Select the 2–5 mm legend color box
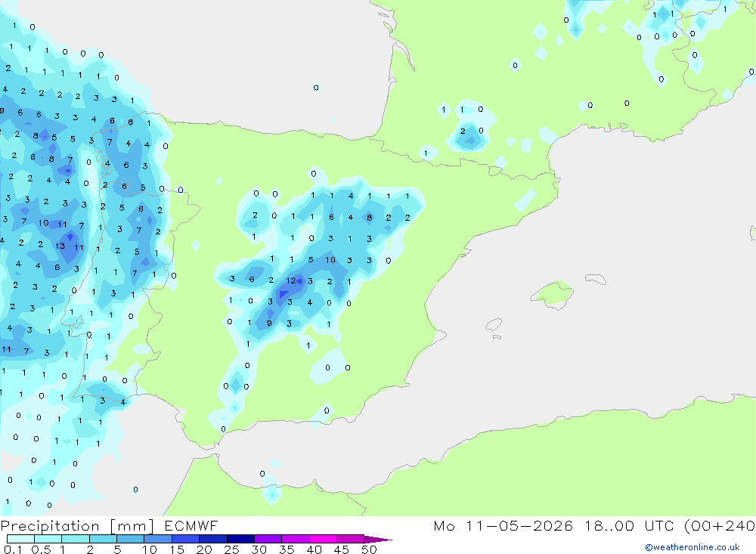This screenshot has height=554, width=756. coord(103,539)
